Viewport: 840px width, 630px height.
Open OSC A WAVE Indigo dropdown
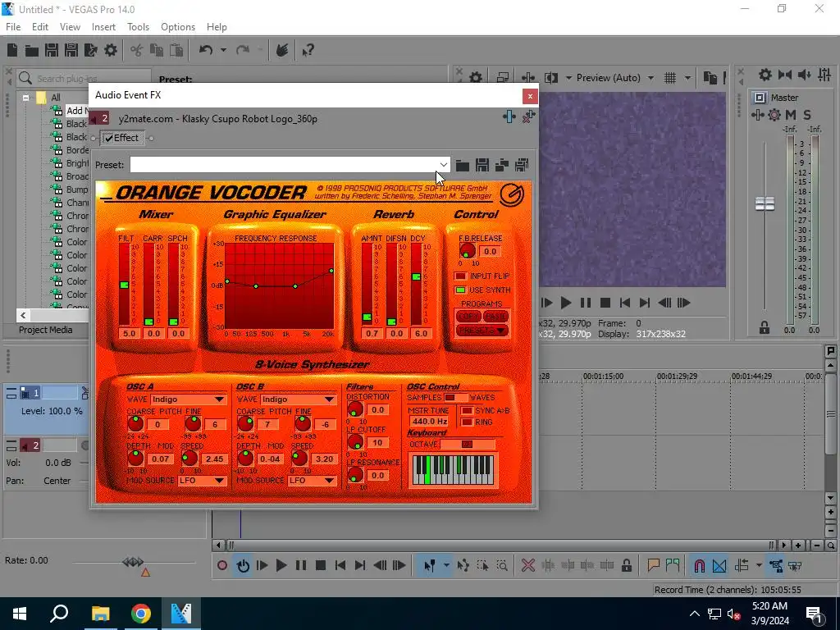click(188, 399)
